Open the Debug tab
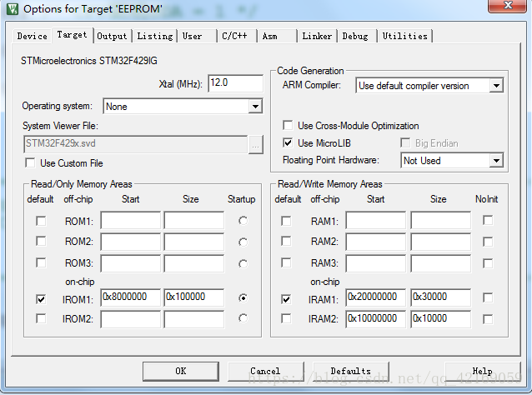 point(357,37)
